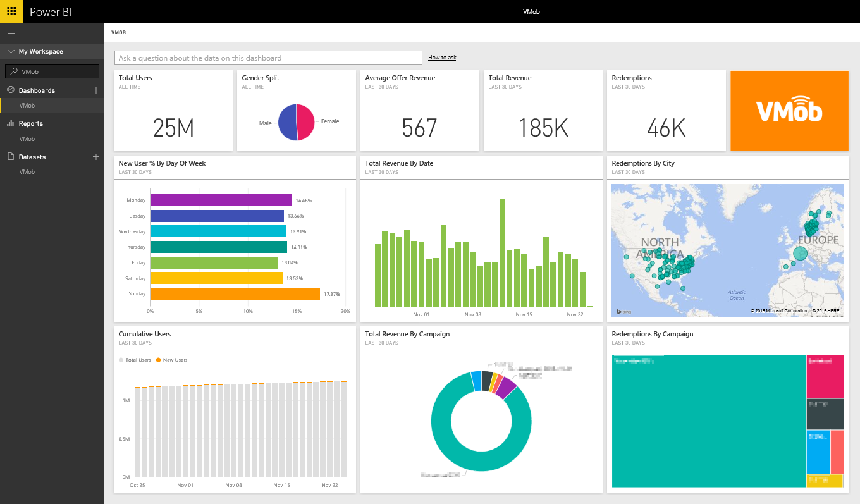Open the How to ask link
Viewport: 860px width, 504px height.
click(441, 57)
